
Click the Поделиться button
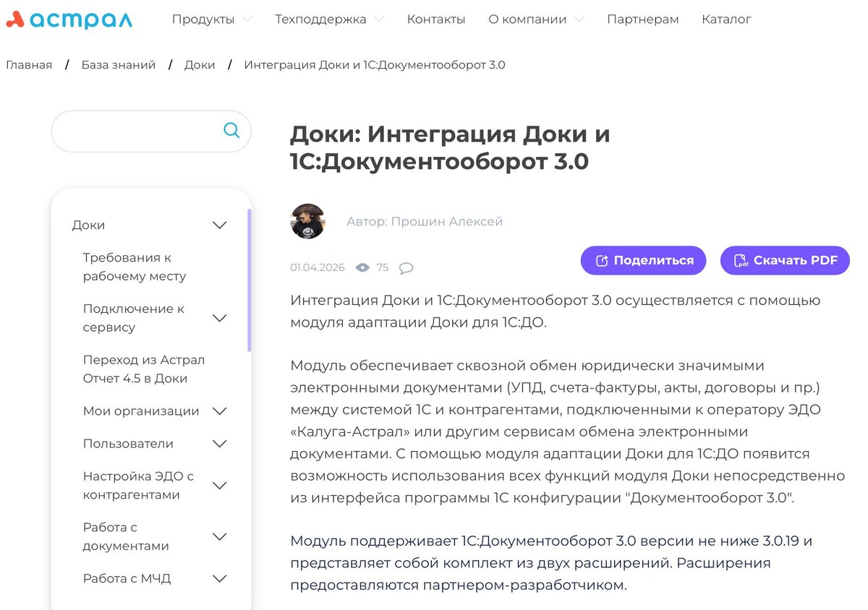click(644, 261)
